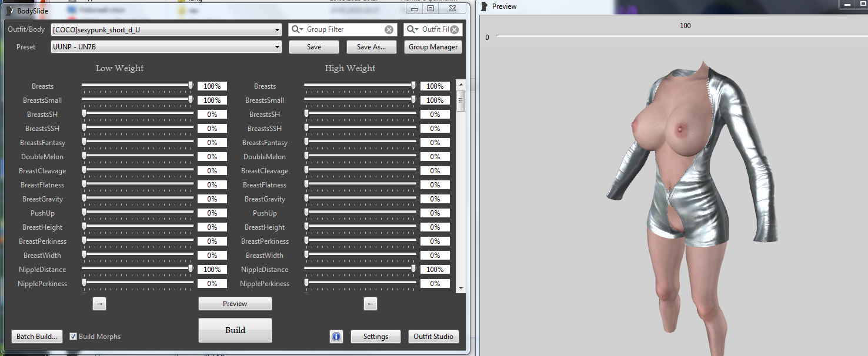Screen dimensions: 868x356
Task: Open the Settings dialog
Action: click(x=375, y=337)
